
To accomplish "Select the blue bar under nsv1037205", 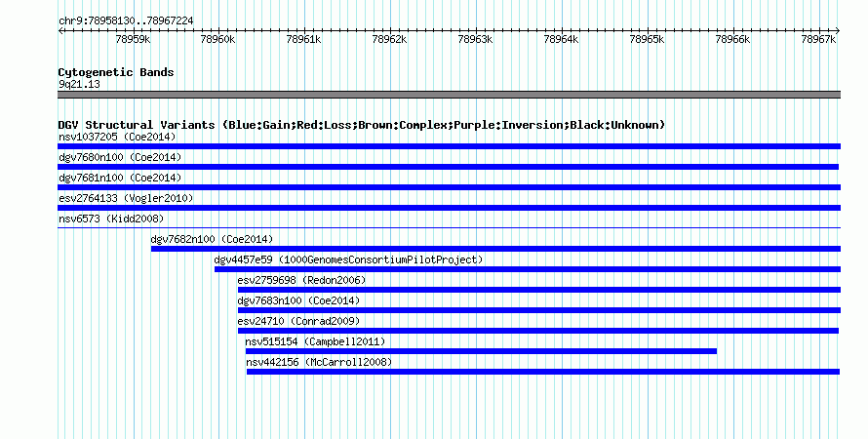I will tap(449, 146).
